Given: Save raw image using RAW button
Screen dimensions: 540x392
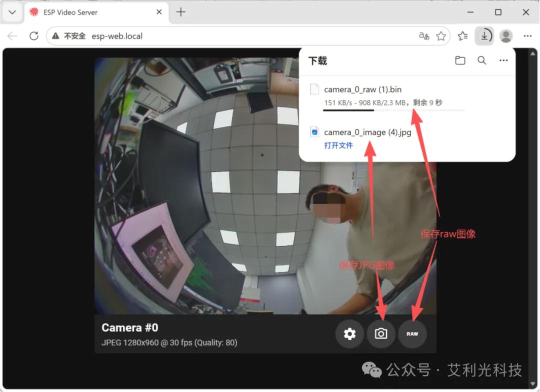Looking at the screenshot, I should [x=412, y=334].
